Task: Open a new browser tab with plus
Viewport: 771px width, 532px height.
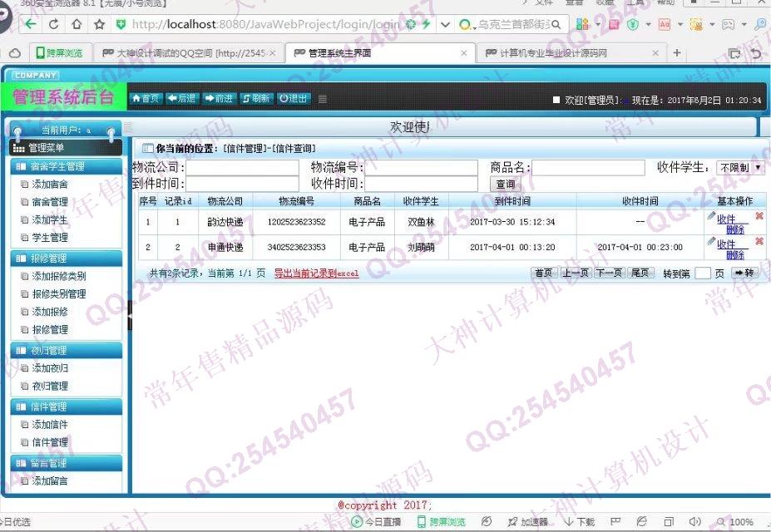Action: coord(677,52)
